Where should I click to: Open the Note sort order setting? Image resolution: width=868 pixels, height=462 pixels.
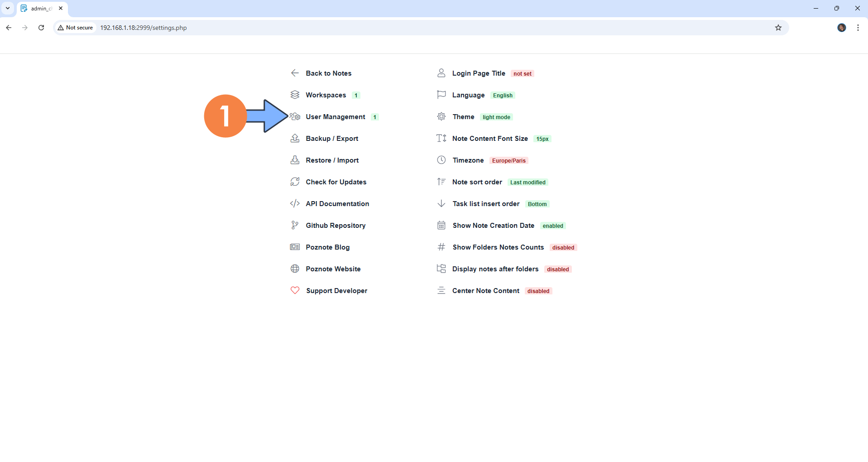click(477, 182)
